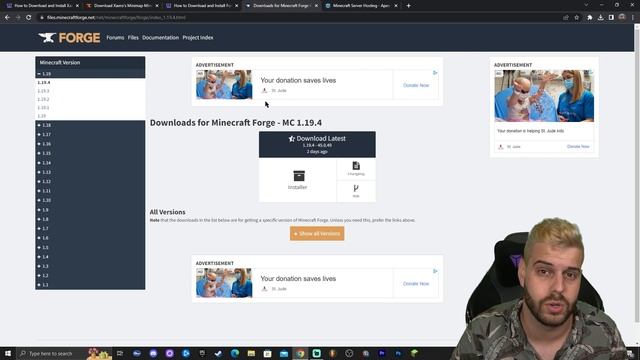Click the share page icon

[566, 18]
